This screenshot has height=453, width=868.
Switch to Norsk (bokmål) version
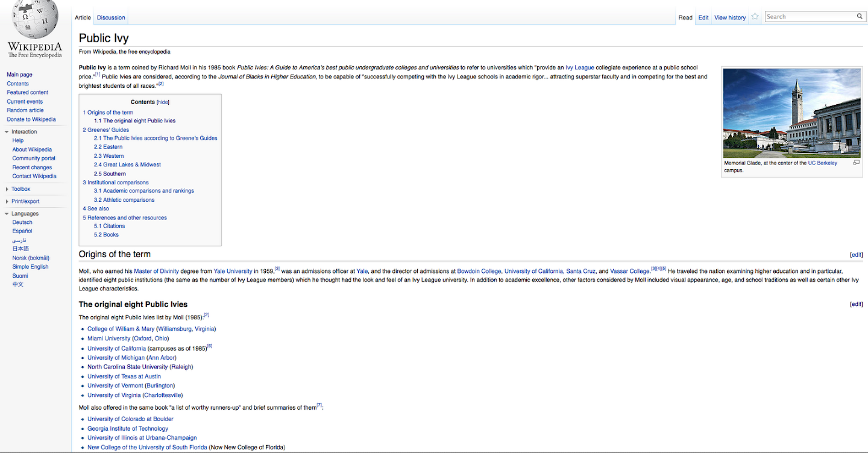[x=31, y=258]
